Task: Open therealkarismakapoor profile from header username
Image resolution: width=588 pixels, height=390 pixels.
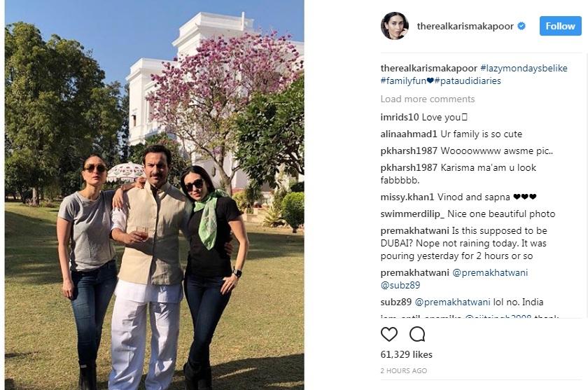Action: point(465,26)
